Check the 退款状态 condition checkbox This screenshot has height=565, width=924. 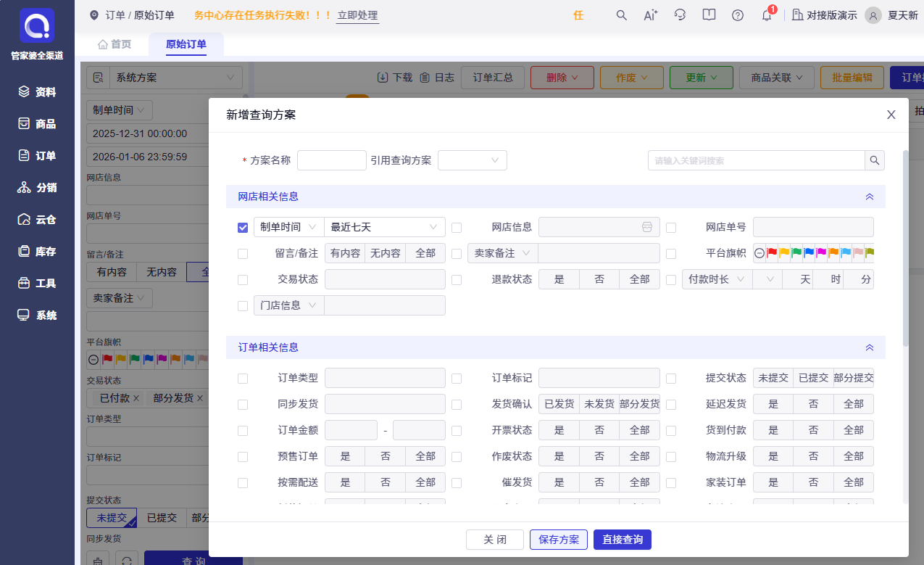(x=457, y=280)
